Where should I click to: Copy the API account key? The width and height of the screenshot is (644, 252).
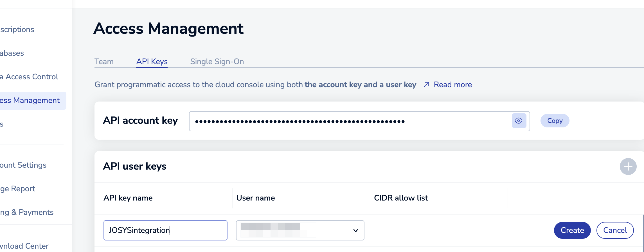[555, 121]
